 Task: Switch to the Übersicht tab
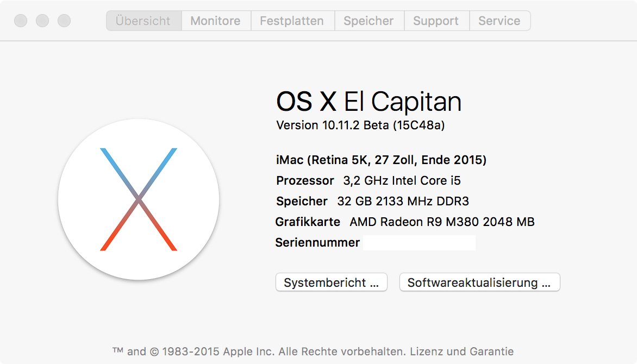(x=143, y=21)
